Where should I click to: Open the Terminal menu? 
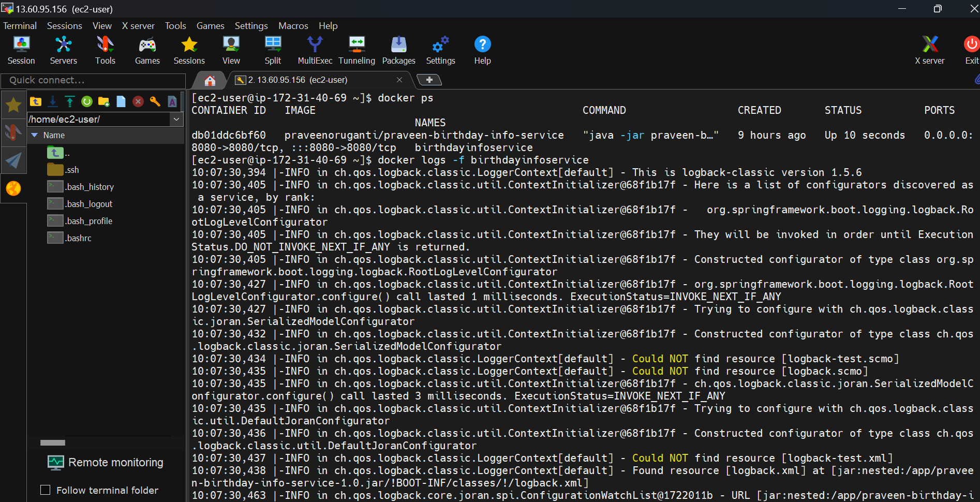point(20,26)
